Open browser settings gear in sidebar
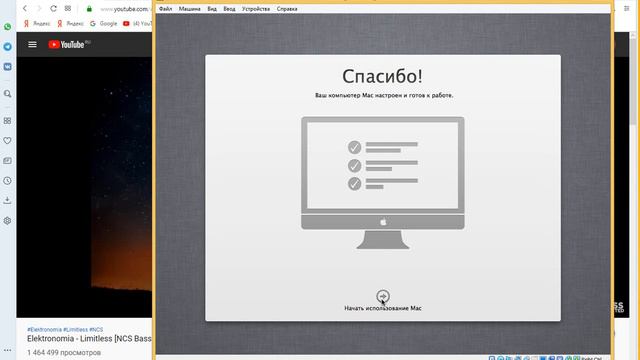640x360 pixels. pos(7,221)
